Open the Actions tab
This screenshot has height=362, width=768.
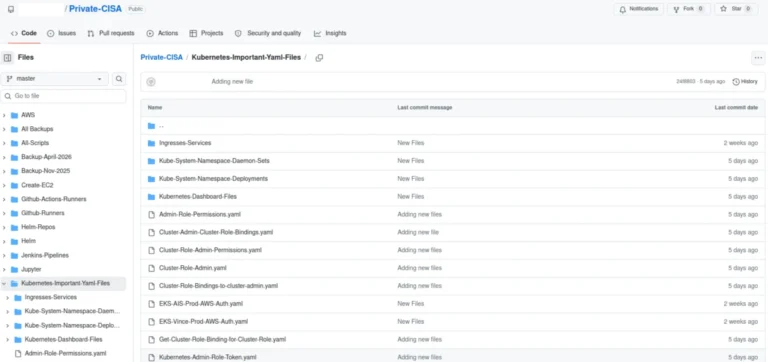(x=162, y=33)
